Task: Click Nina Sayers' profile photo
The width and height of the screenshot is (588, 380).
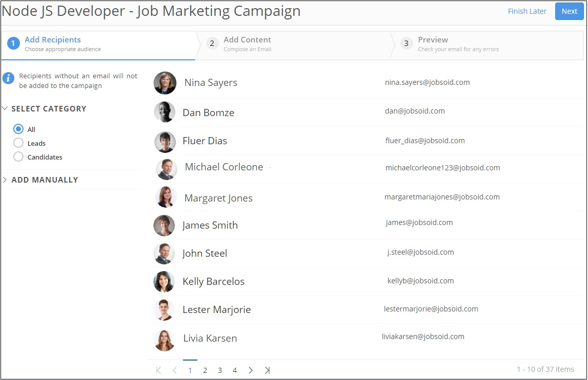Action: 165,83
